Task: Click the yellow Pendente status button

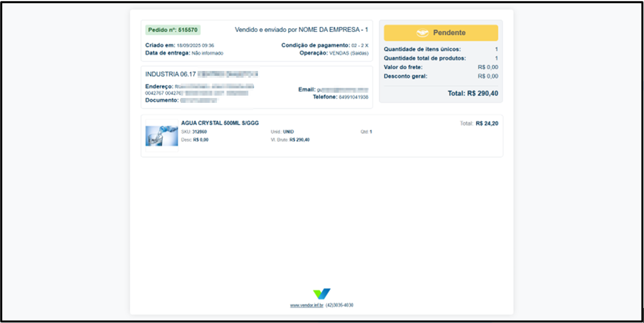Action: (x=441, y=33)
